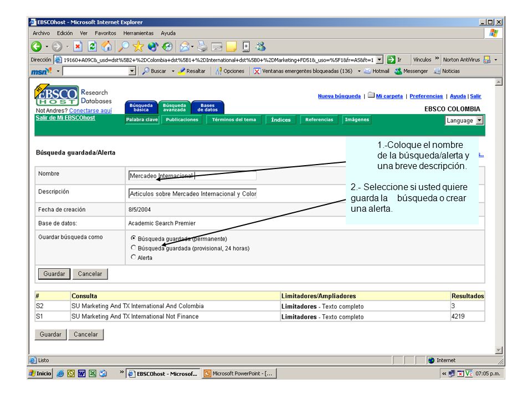The height and width of the screenshot is (399, 532).
Task: Click the IE Back arrow button
Action: (37, 47)
